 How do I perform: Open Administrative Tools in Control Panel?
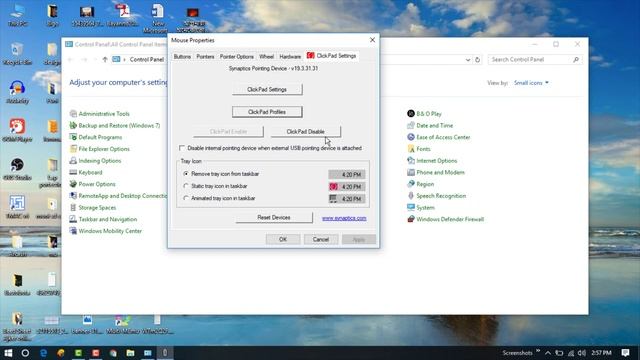[104, 114]
